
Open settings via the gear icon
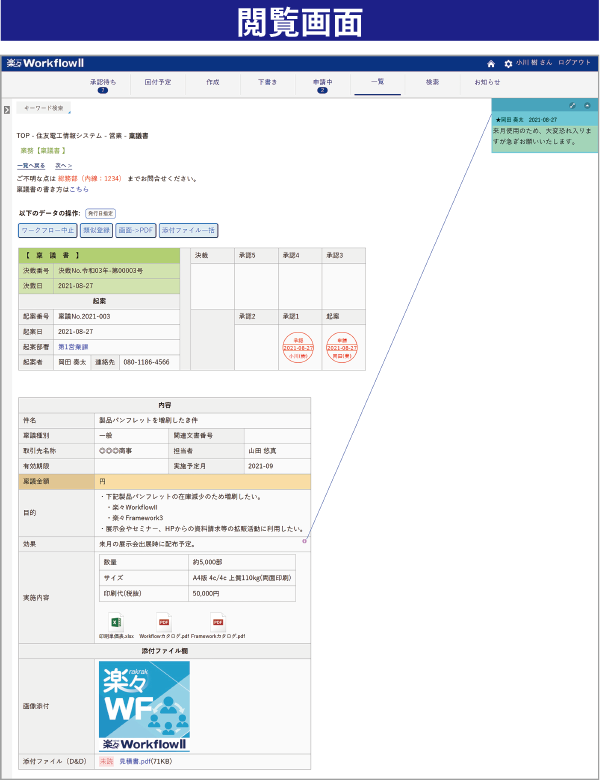pos(508,63)
